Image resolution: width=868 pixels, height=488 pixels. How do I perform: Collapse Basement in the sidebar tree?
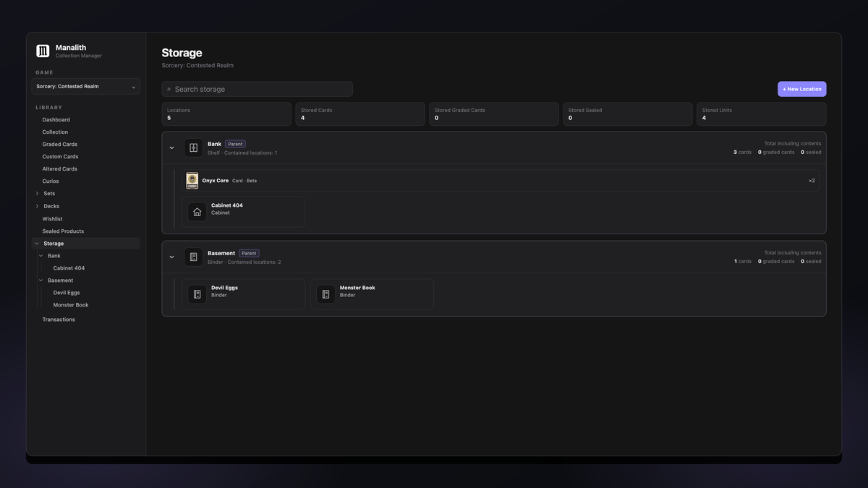(x=41, y=281)
